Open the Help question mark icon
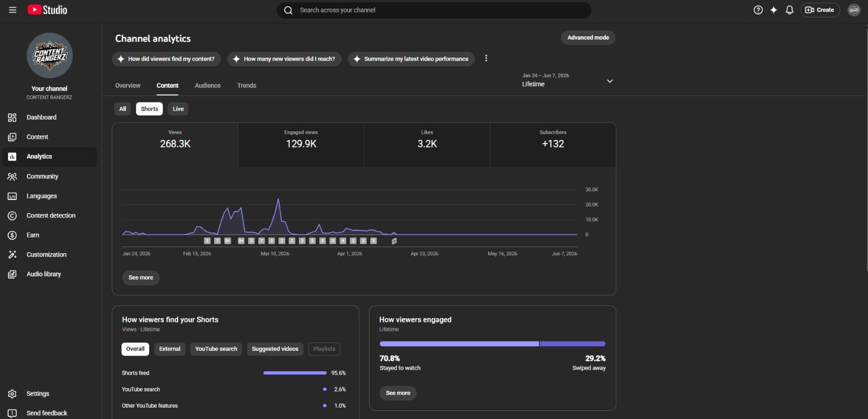 pyautogui.click(x=758, y=10)
